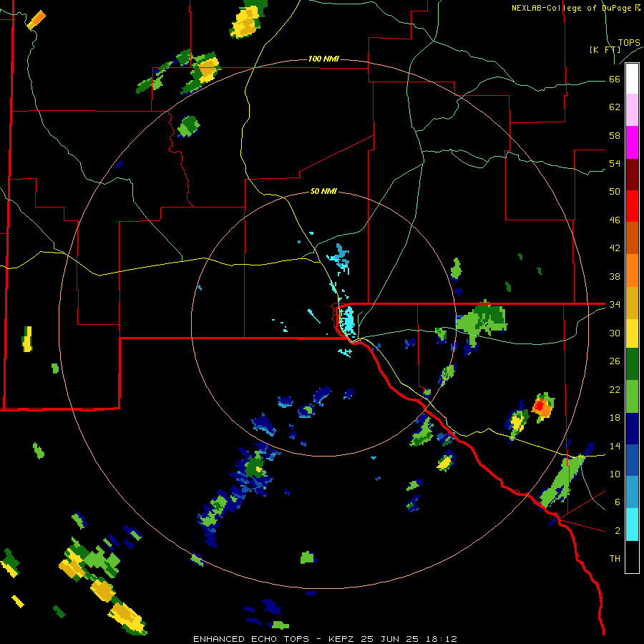This screenshot has width=644, height=644.
Task: Select the bright yellow legend segment
Action: point(632,333)
